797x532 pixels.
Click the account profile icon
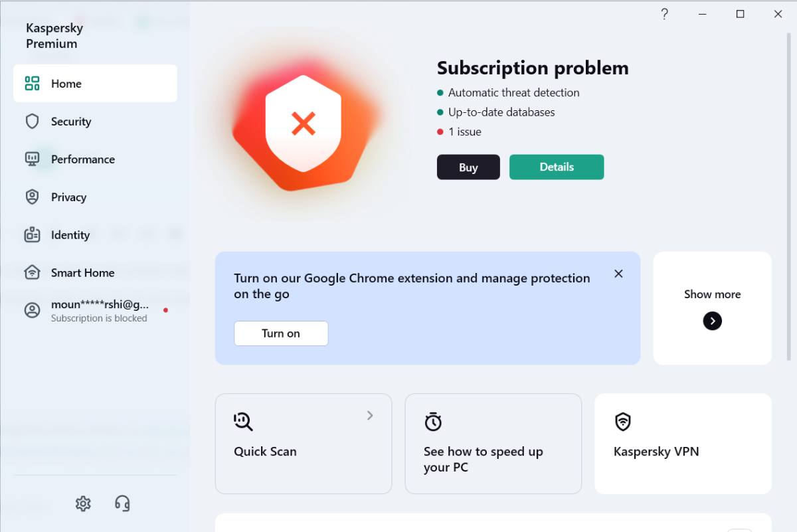click(x=32, y=310)
